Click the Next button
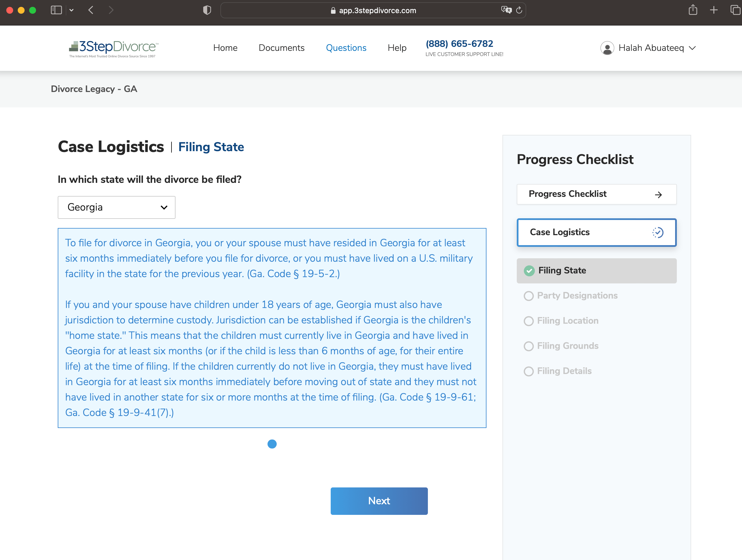 (379, 501)
